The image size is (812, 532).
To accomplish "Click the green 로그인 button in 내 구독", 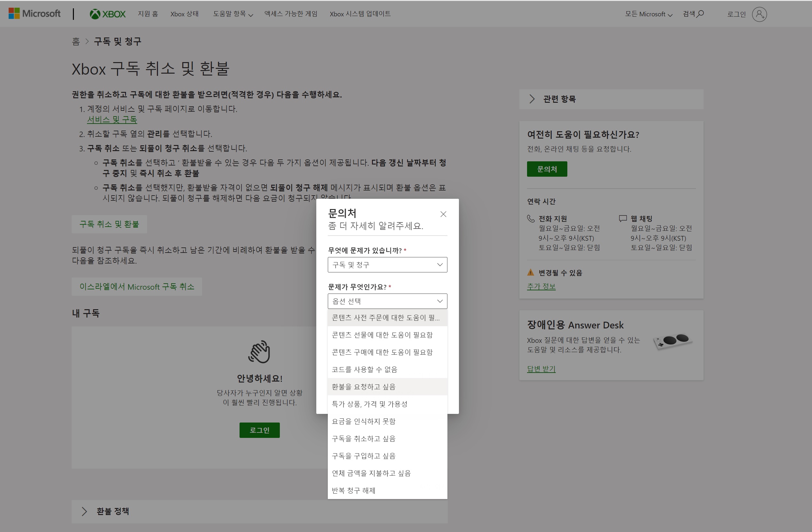I will (259, 430).
